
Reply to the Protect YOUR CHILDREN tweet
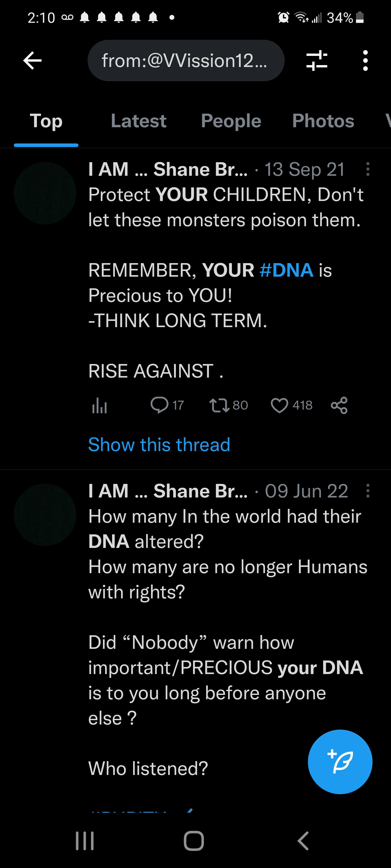click(x=160, y=405)
